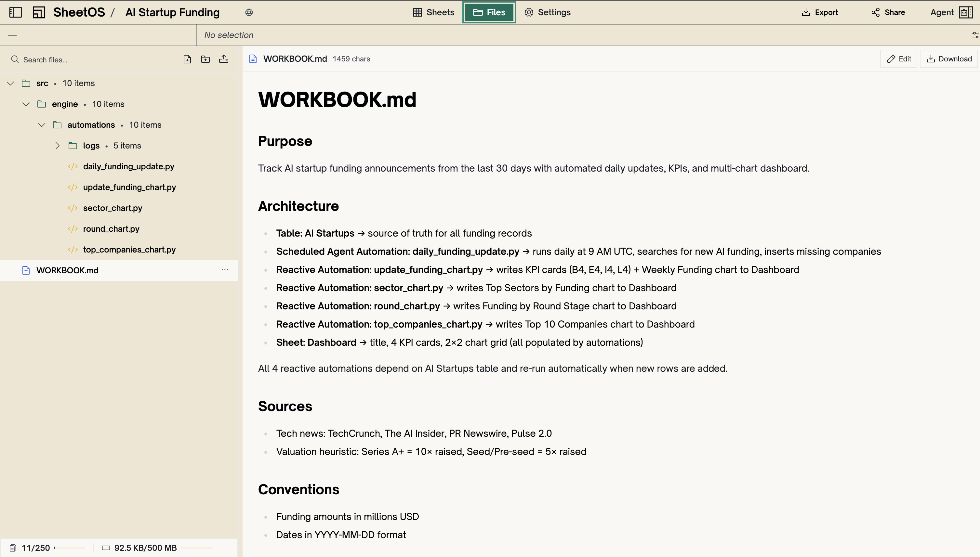Open the Settings menu
This screenshot has width=980, height=557.
point(547,12)
